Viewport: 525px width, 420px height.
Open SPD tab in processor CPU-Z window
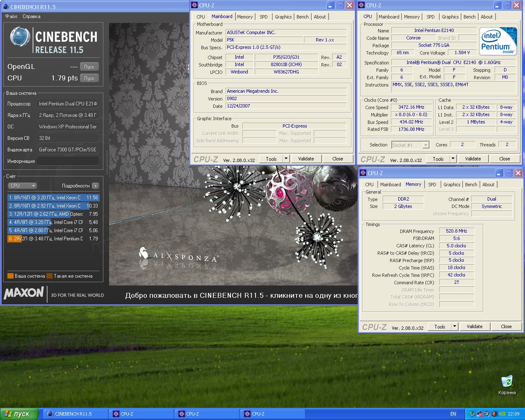click(431, 17)
